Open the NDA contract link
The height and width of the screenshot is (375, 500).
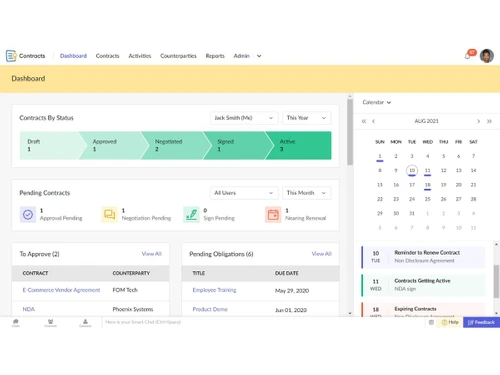point(29,309)
